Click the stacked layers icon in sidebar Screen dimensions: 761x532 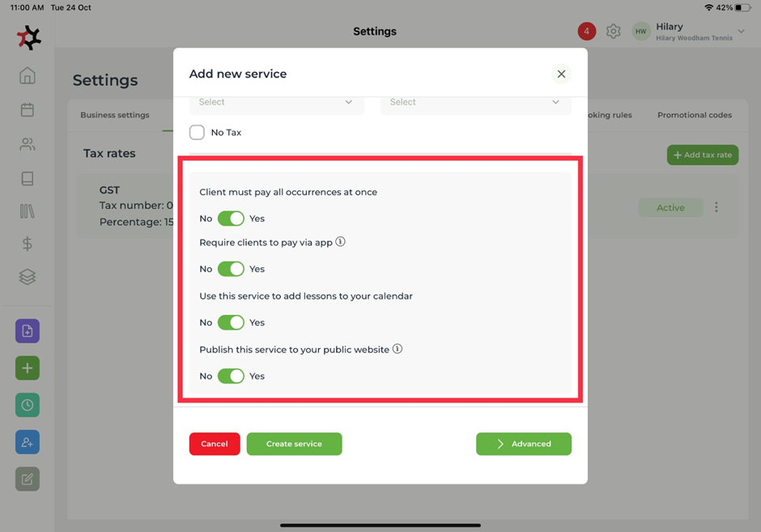click(x=28, y=277)
